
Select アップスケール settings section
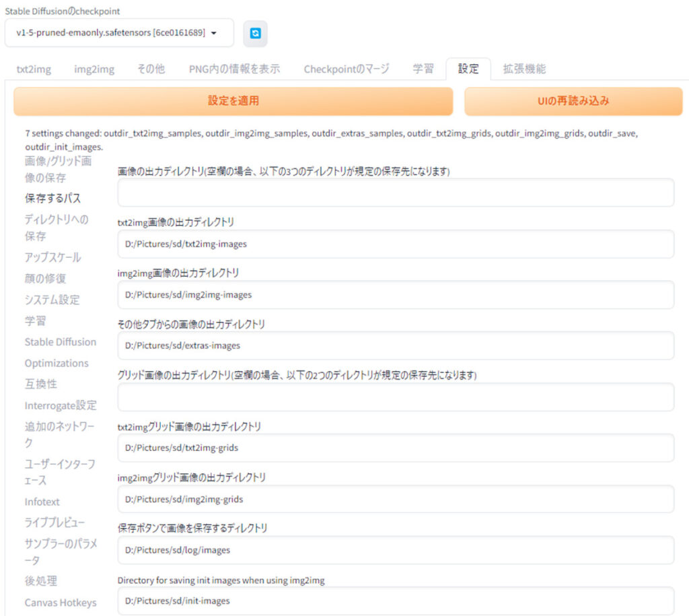[52, 257]
